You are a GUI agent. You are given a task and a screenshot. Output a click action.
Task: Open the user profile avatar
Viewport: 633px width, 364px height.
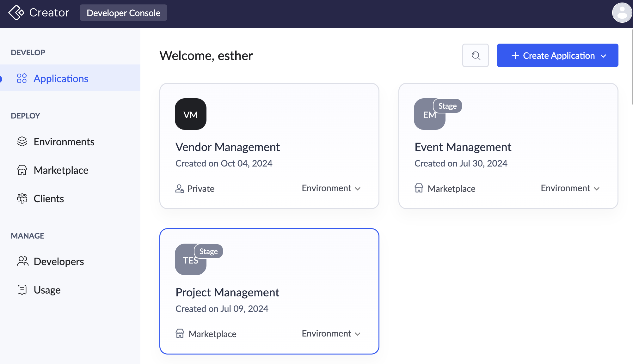pos(622,13)
